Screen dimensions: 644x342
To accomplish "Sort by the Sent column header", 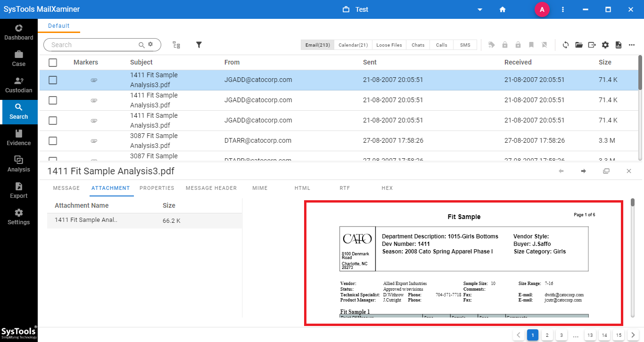I will pos(370,62).
